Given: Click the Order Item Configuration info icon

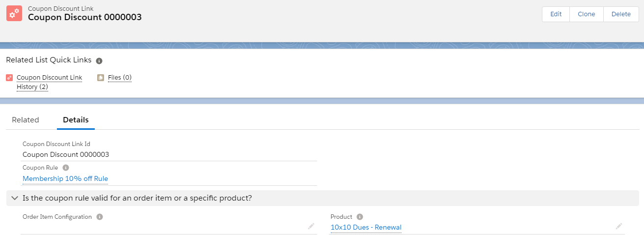Looking at the screenshot, I should pos(100,217).
